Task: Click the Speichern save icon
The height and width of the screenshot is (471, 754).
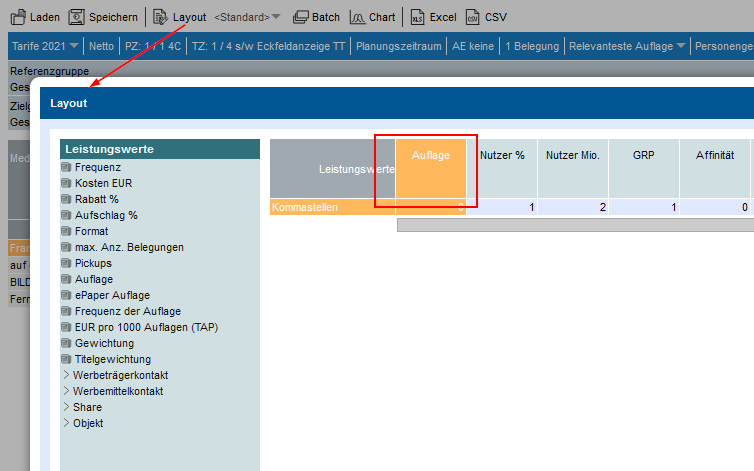Action: tap(76, 17)
